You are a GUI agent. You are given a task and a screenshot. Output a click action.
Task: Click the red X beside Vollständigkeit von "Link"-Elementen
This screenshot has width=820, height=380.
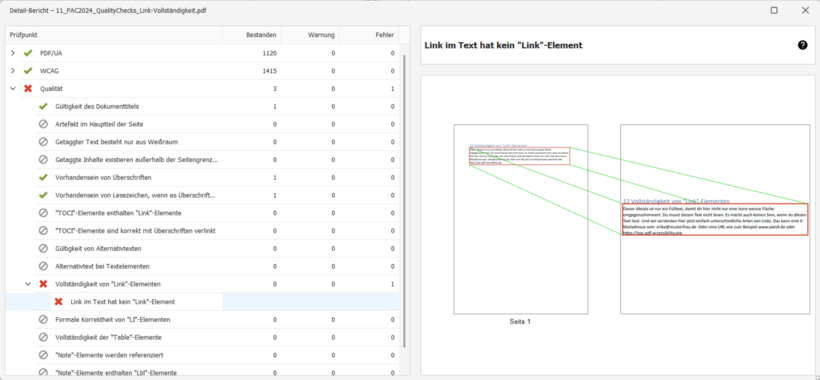[43, 284]
